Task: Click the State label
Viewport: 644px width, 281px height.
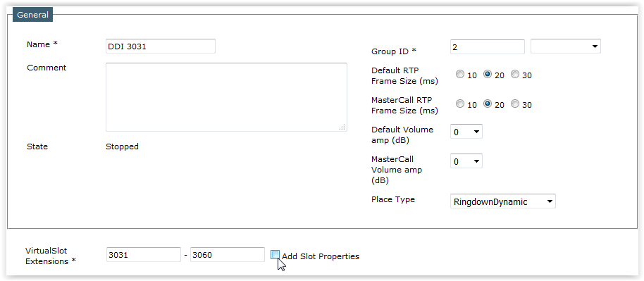Action: (37, 146)
